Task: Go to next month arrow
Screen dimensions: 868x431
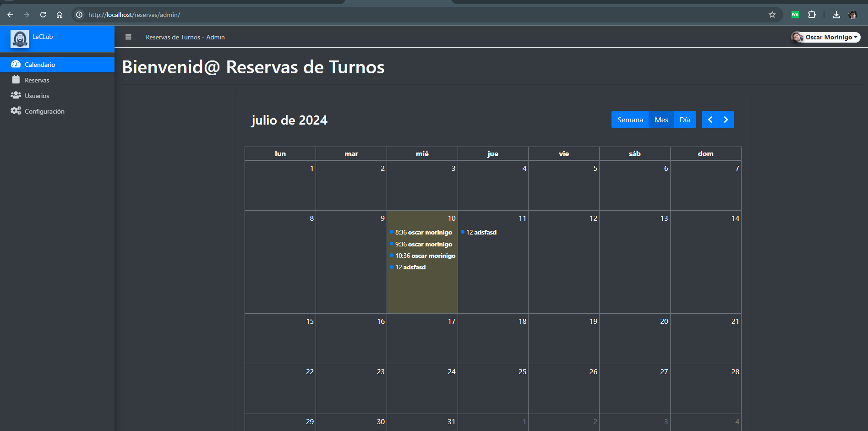Action: [726, 120]
